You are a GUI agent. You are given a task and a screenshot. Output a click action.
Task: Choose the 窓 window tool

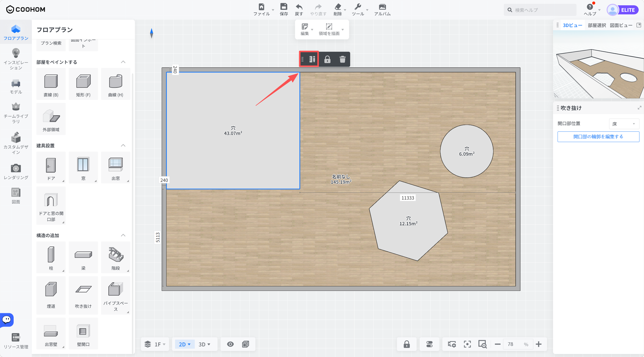pyautogui.click(x=83, y=168)
